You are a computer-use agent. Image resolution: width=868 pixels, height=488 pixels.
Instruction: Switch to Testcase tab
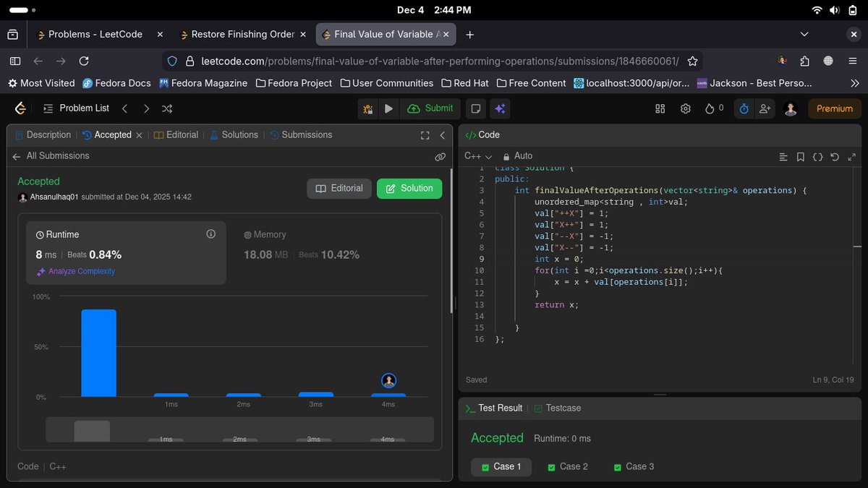pos(558,408)
